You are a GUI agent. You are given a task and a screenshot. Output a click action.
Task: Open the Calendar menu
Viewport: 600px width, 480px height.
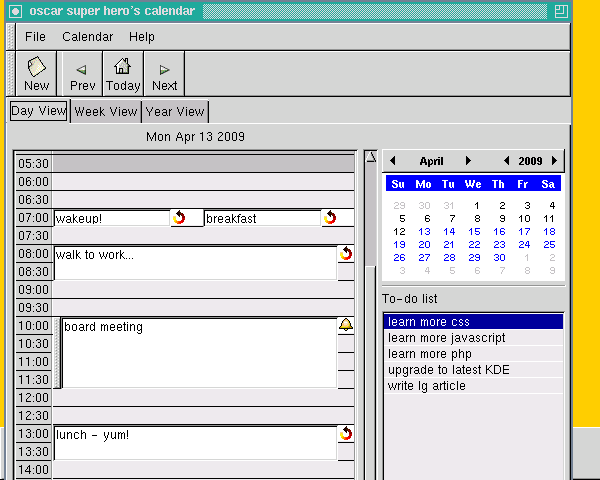pos(87,37)
